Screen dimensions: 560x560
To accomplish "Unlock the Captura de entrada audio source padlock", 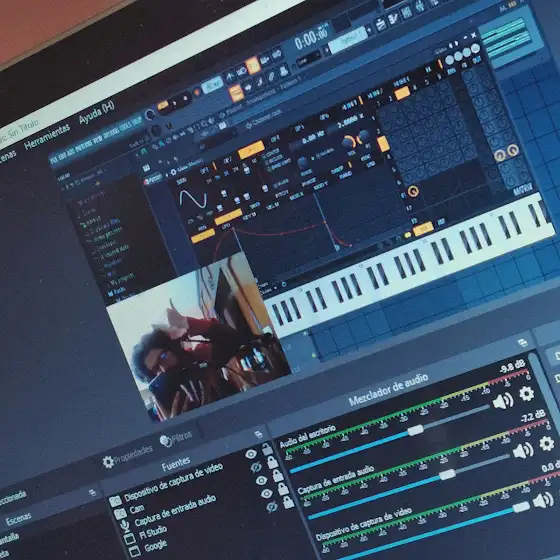I will 278,476.
